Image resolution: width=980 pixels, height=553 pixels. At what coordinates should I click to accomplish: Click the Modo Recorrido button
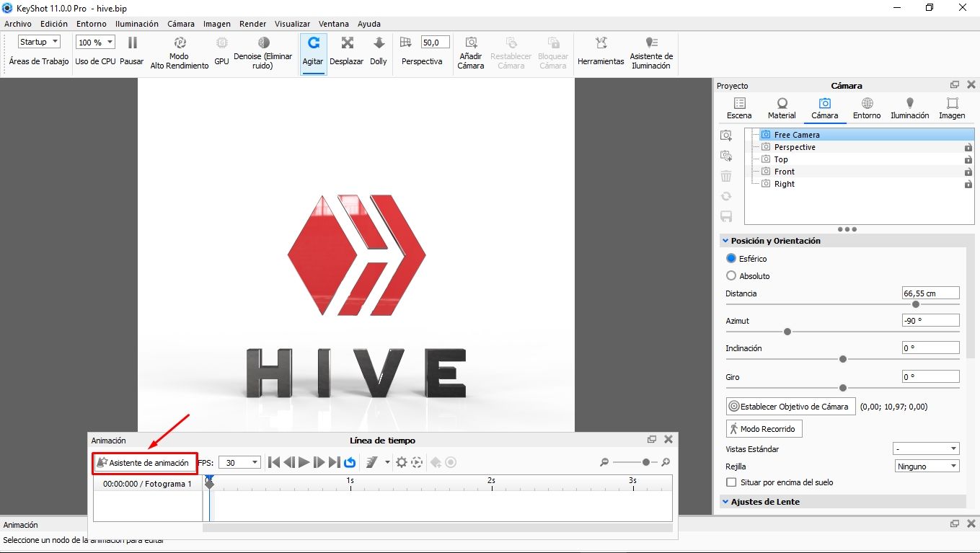click(x=764, y=429)
